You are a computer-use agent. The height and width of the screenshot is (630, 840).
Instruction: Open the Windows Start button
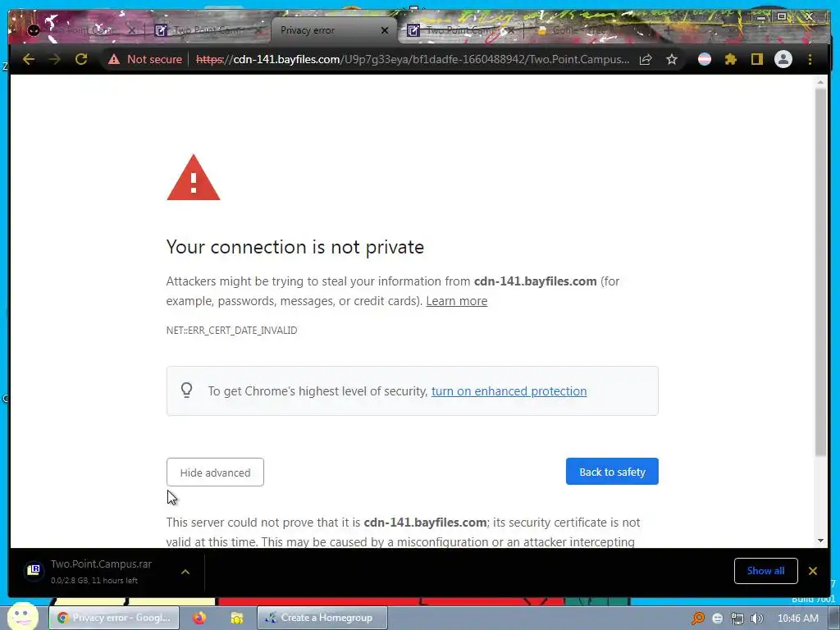[22, 616]
